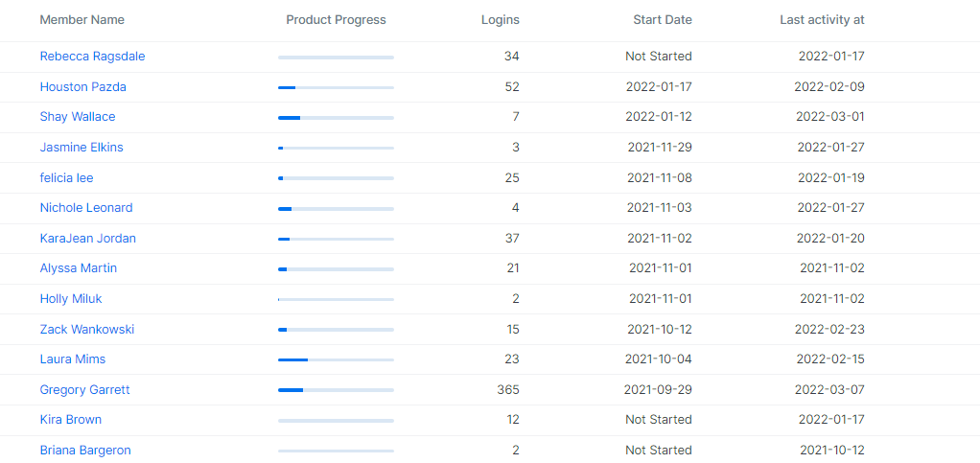Click the Last activity at header
Image resolution: width=980 pixels, height=463 pixels.
point(822,20)
